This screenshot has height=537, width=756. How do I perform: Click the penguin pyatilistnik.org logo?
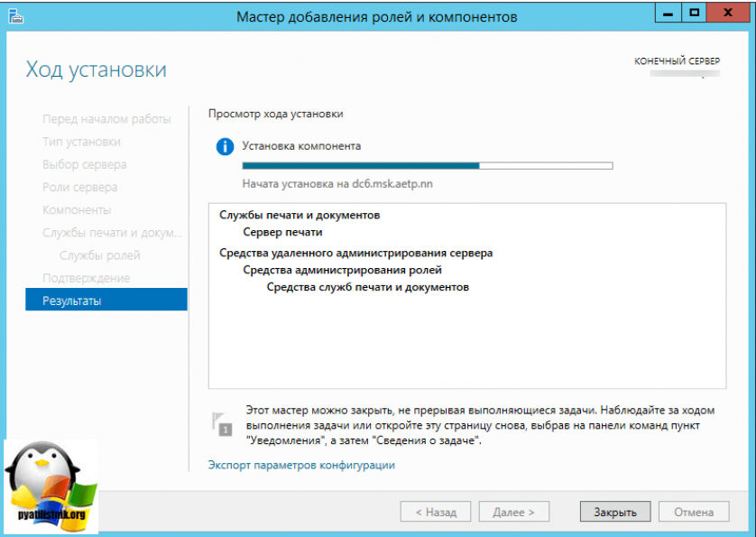pyautogui.click(x=50, y=487)
